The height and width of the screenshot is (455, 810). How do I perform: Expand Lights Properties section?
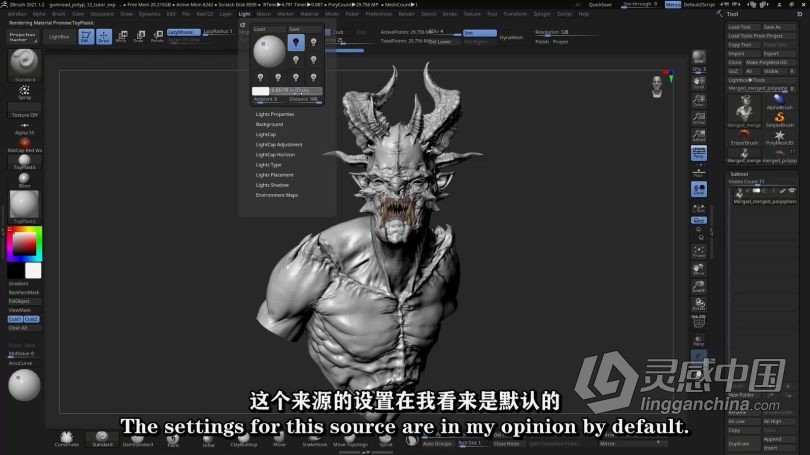pyautogui.click(x=275, y=114)
